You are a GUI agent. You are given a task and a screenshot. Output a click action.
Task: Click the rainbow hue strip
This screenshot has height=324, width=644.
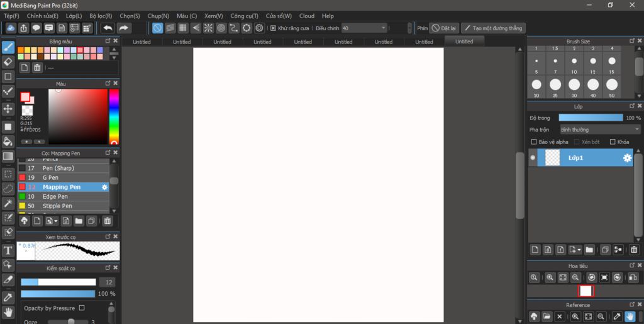(114, 116)
